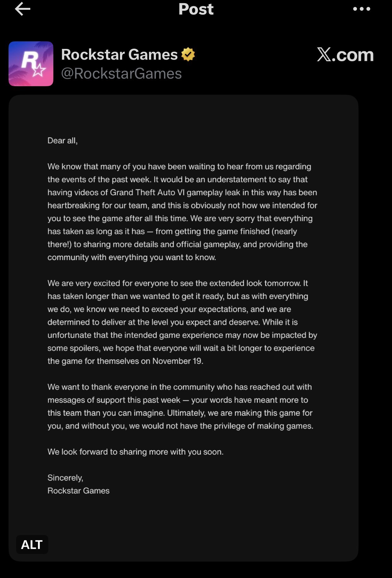Screen dimensions: 392x578
Task: Go back using the left arrow
Action: (22, 9)
